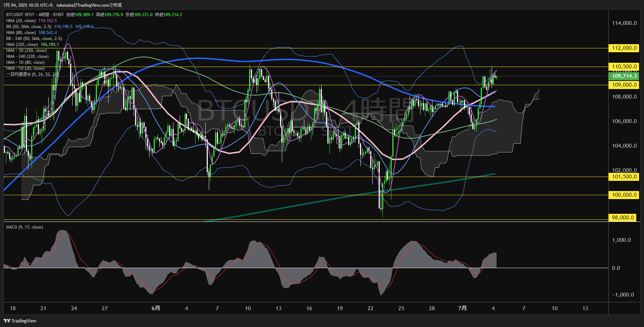This screenshot has height=327, width=644.
Task: Select the HMA · 240 (320, close) legend
Action: (x=27, y=56)
